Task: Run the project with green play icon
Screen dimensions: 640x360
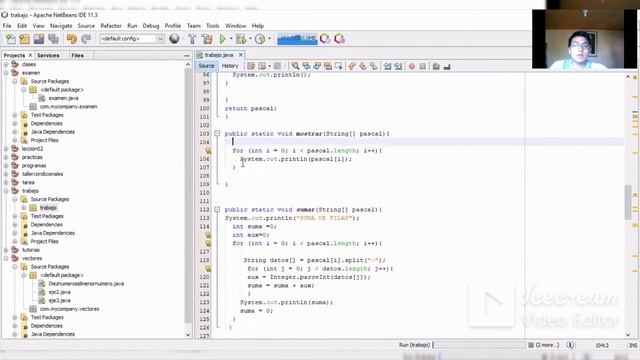Action: [x=222, y=39]
